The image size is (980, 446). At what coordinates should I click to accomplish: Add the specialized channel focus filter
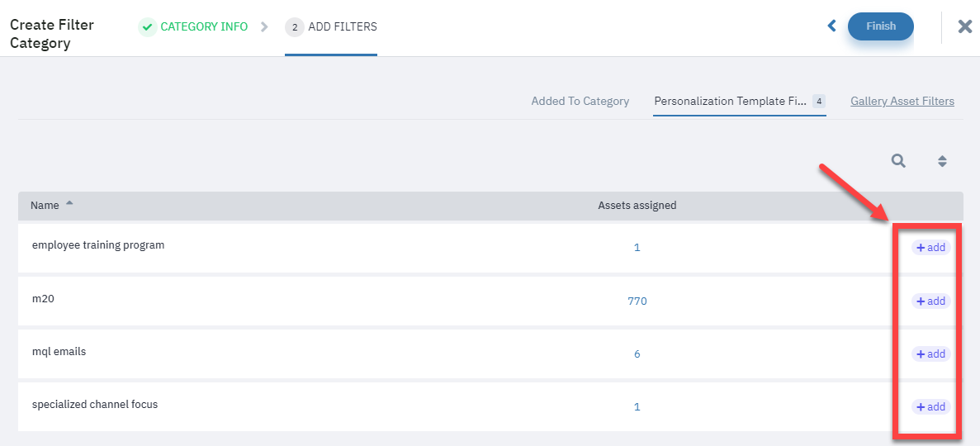[930, 407]
